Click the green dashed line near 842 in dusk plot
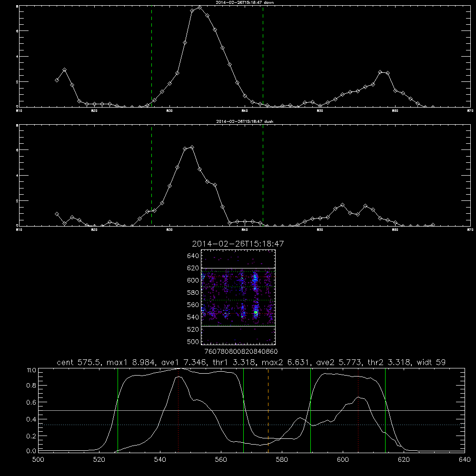The image size is (476, 476). tap(263, 175)
